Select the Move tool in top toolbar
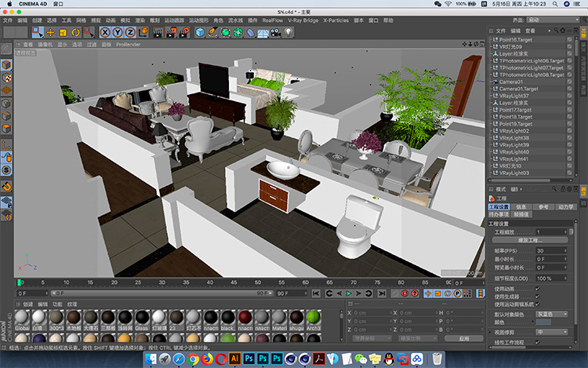The height and width of the screenshot is (368, 588). 50,33
